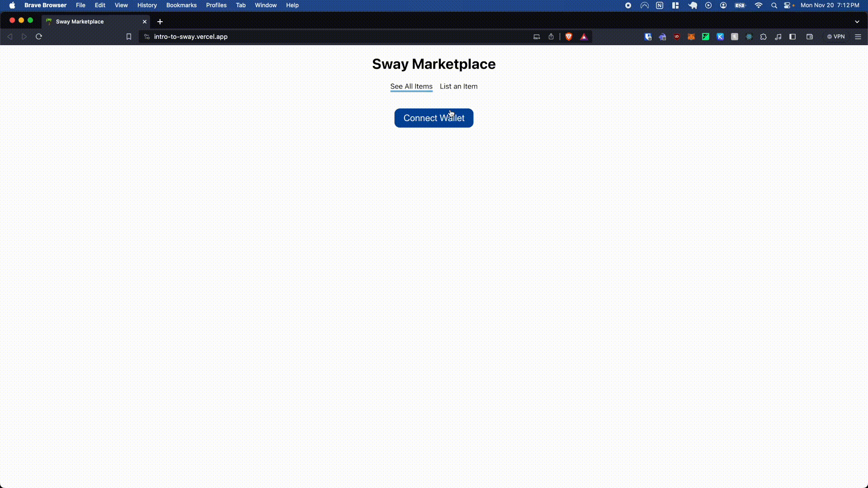
Task: Open uBlock Origin extension menu
Action: pos(677,37)
